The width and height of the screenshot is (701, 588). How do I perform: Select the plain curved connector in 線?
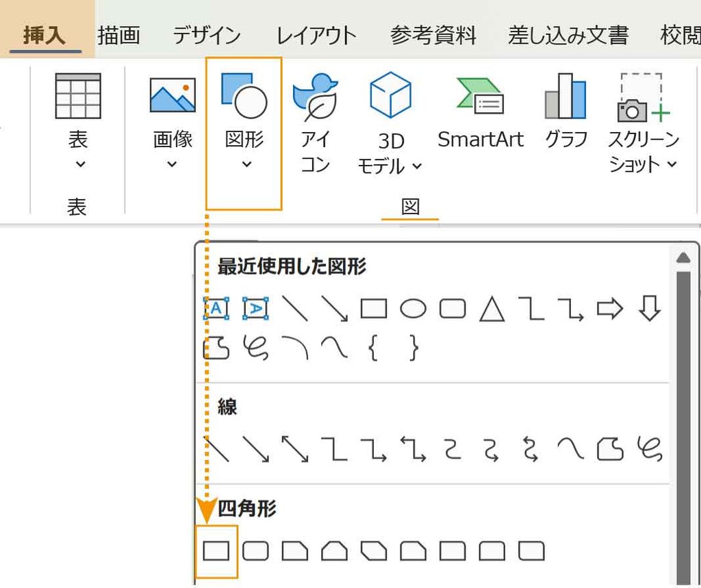pyautogui.click(x=453, y=449)
